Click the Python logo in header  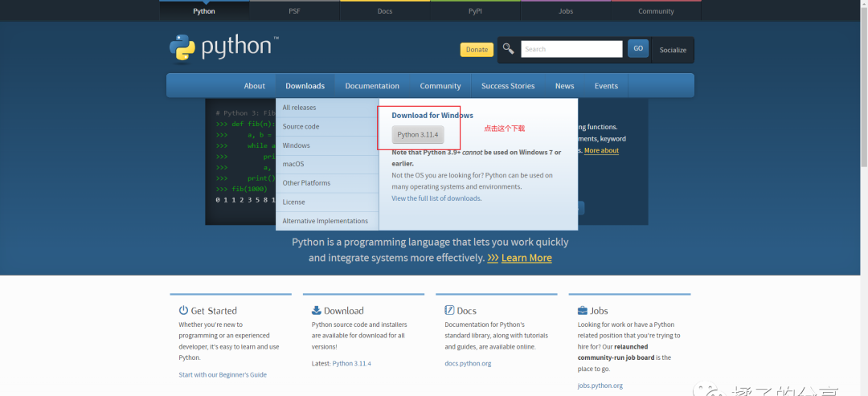(223, 47)
